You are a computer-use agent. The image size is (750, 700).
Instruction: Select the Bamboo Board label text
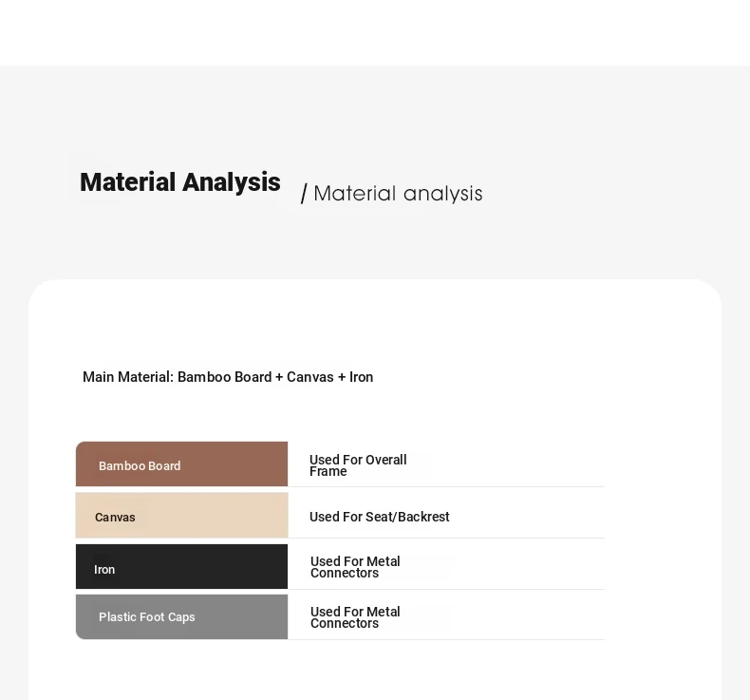(x=140, y=466)
